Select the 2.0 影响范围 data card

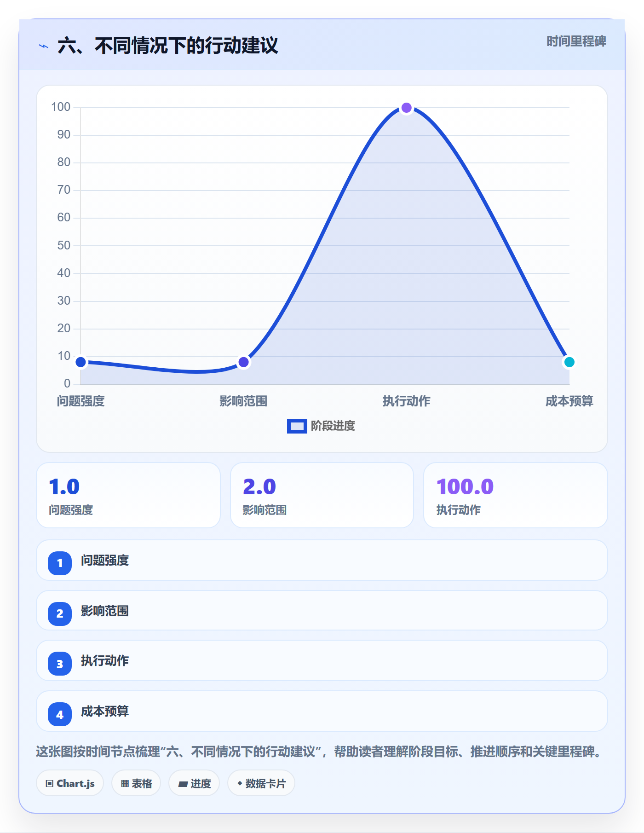(322, 495)
